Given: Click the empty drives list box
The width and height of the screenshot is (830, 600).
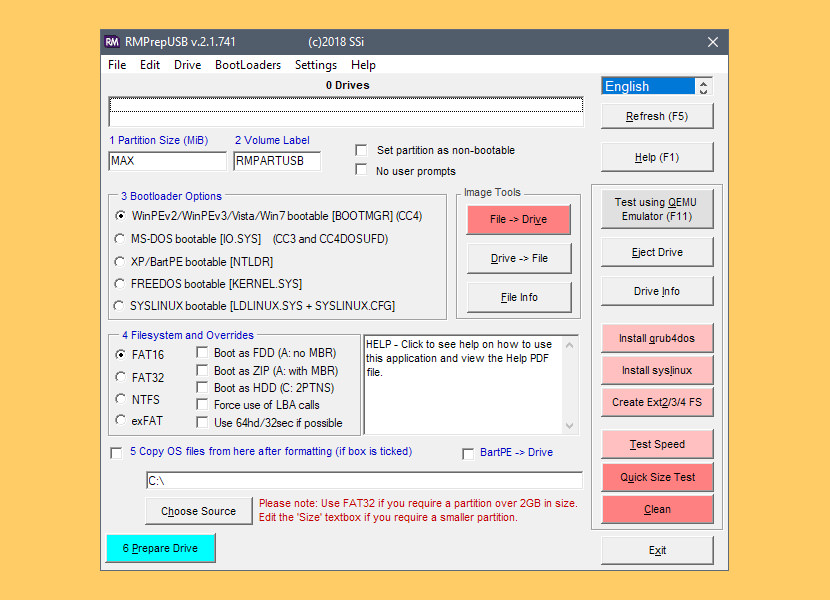Looking at the screenshot, I should 346,112.
